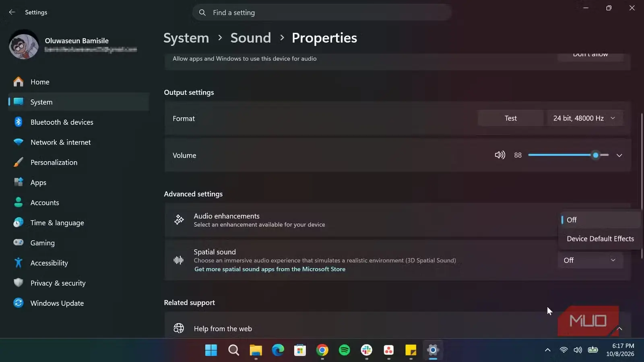The image size is (644, 362).
Task: Click the Time & language globe icon
Action: (x=18, y=222)
